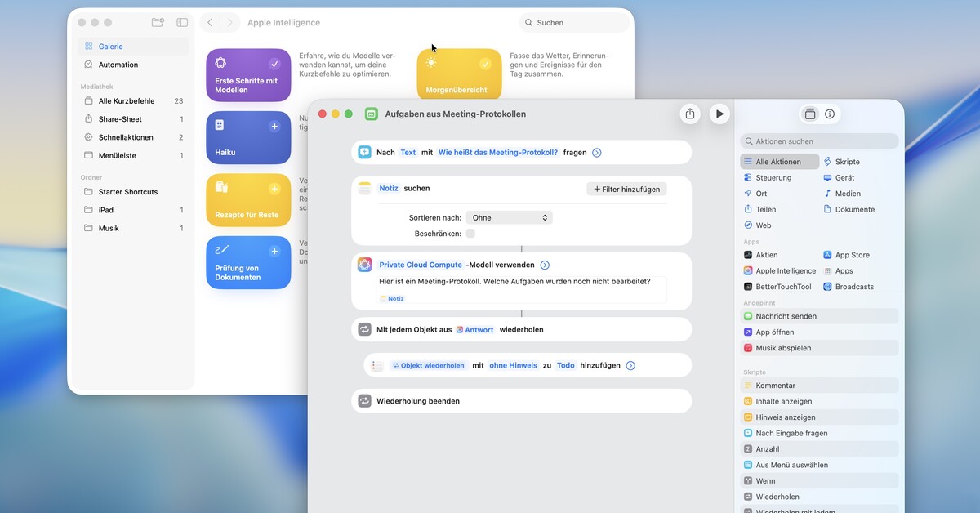Click the Notiz variable in prompt

point(392,299)
